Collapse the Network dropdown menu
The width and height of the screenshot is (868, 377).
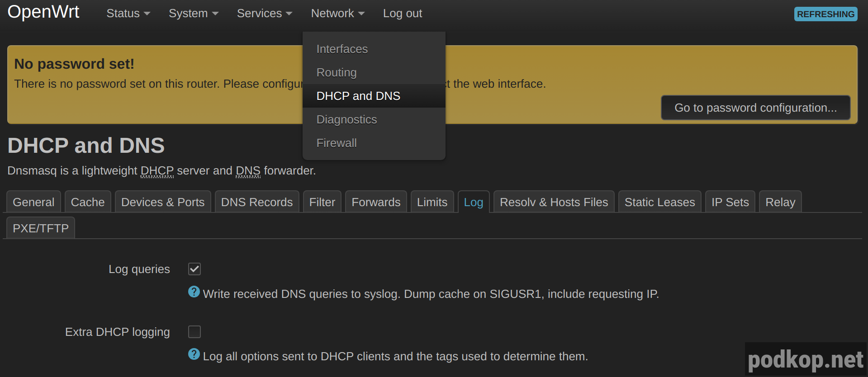pos(337,14)
